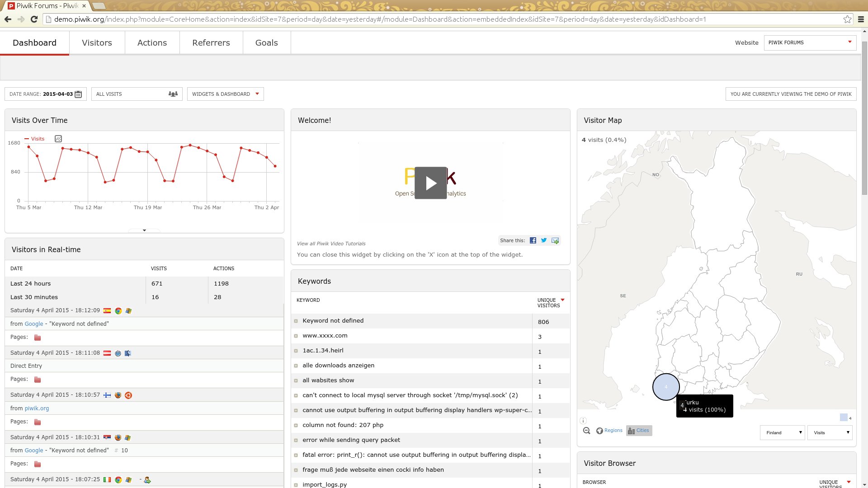868x488 pixels.
Task: Open the Piwik Forums website selector
Action: (x=810, y=42)
